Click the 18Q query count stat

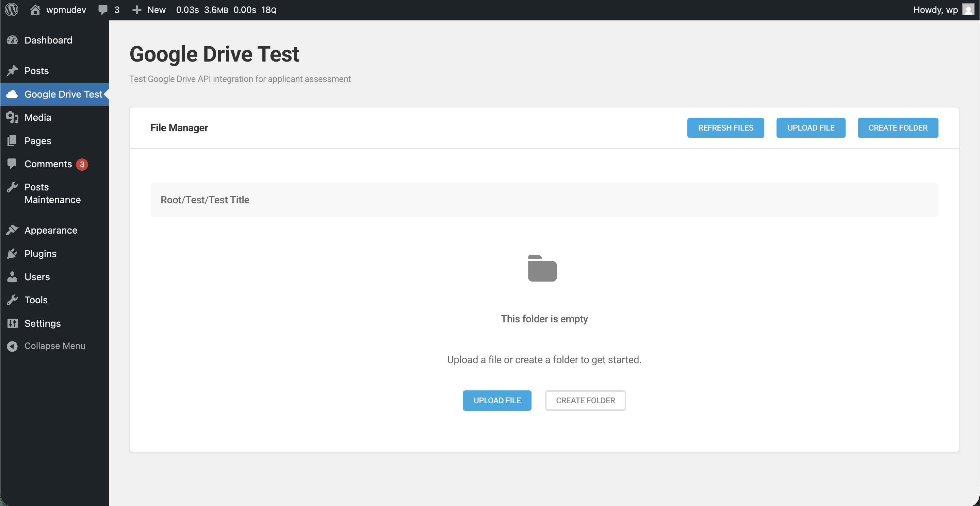268,10
